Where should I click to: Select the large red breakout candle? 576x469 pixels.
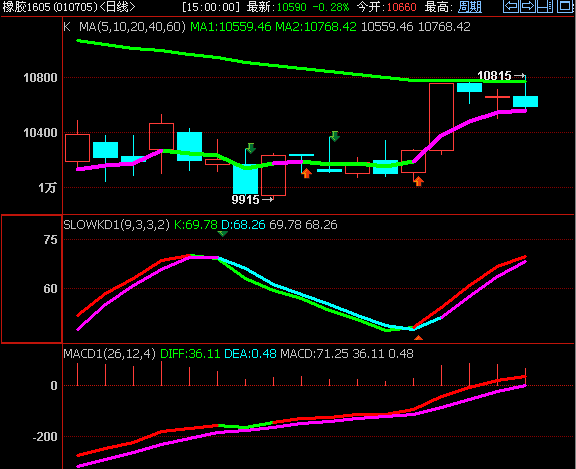pyautogui.click(x=441, y=117)
